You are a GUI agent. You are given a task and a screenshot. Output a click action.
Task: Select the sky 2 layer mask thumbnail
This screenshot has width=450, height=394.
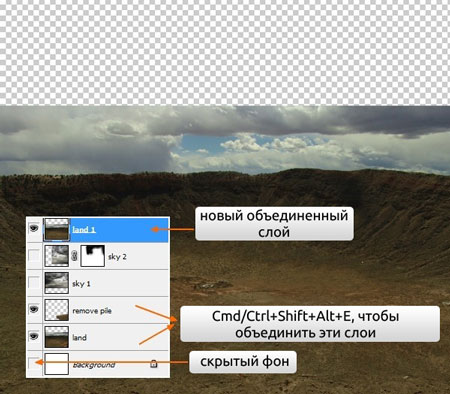[93, 256]
